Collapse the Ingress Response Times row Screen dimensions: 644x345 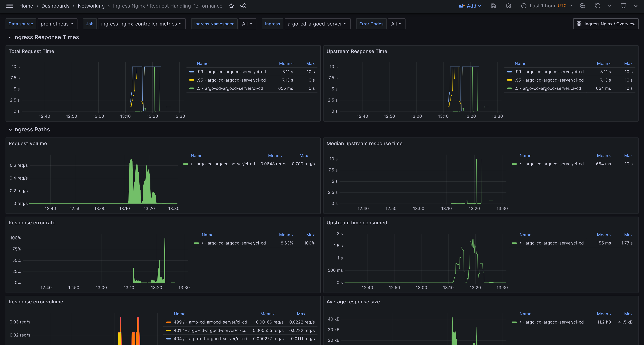pos(46,37)
